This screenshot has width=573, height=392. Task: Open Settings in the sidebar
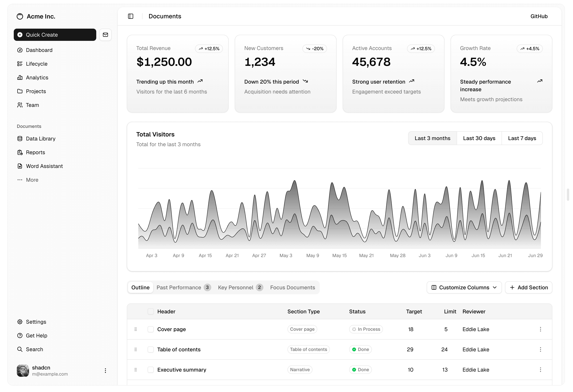click(63, 322)
